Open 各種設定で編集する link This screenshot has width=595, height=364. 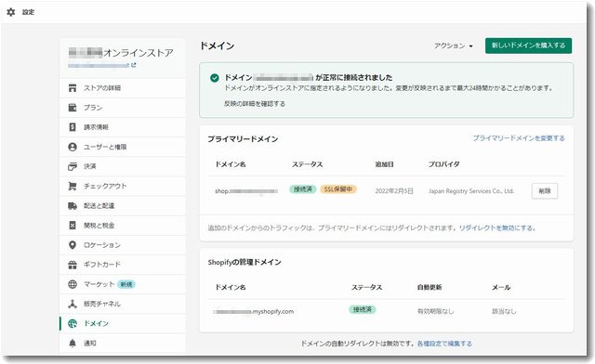pyautogui.click(x=444, y=344)
